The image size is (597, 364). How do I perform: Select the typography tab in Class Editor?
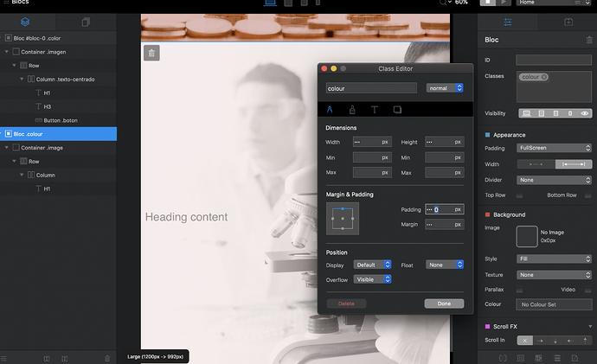click(375, 110)
